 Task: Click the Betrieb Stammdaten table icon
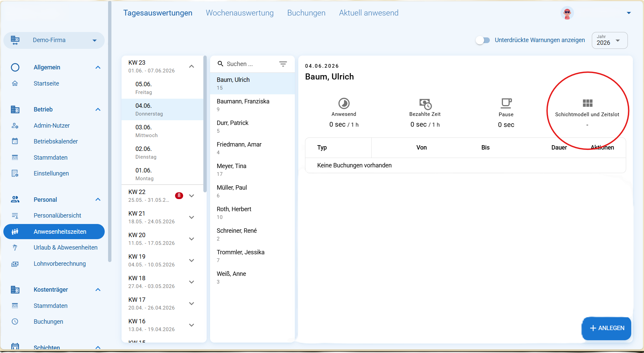pos(15,157)
